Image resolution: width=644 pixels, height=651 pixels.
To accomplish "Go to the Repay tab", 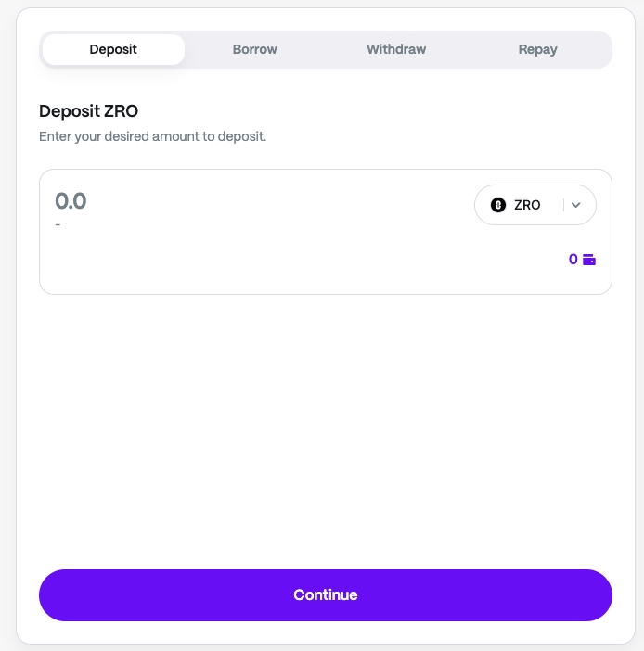I will coord(538,49).
